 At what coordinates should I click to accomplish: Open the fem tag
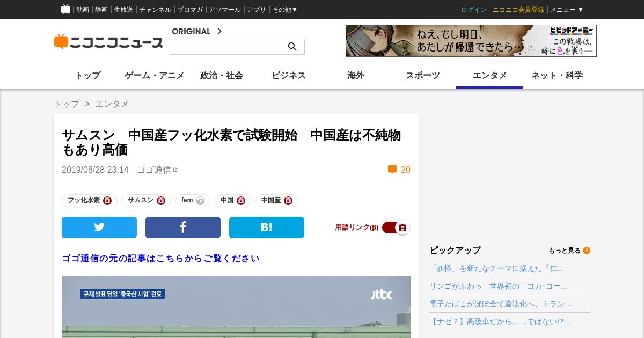click(x=187, y=201)
